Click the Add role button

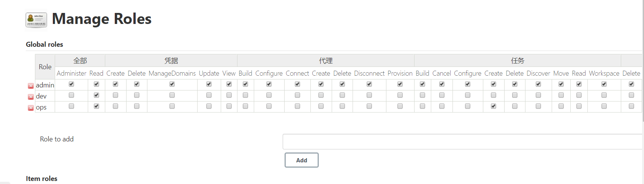(302, 160)
